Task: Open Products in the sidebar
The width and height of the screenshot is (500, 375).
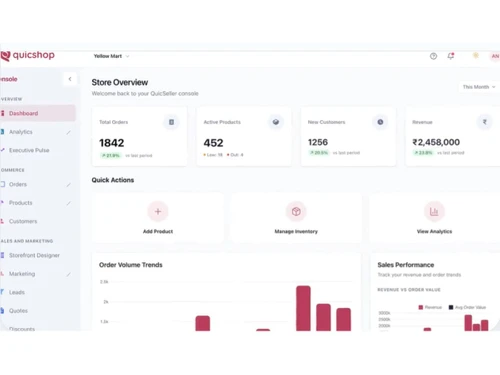Action: pos(21,203)
